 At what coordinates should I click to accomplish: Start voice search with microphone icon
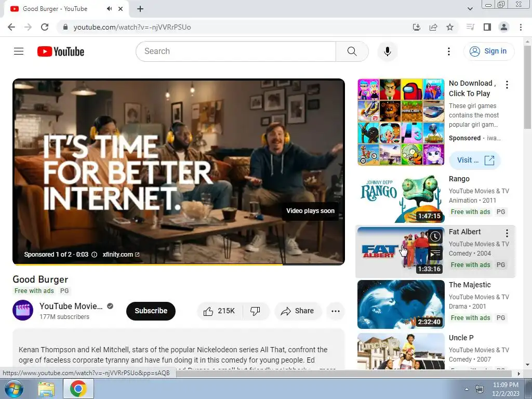click(388, 51)
